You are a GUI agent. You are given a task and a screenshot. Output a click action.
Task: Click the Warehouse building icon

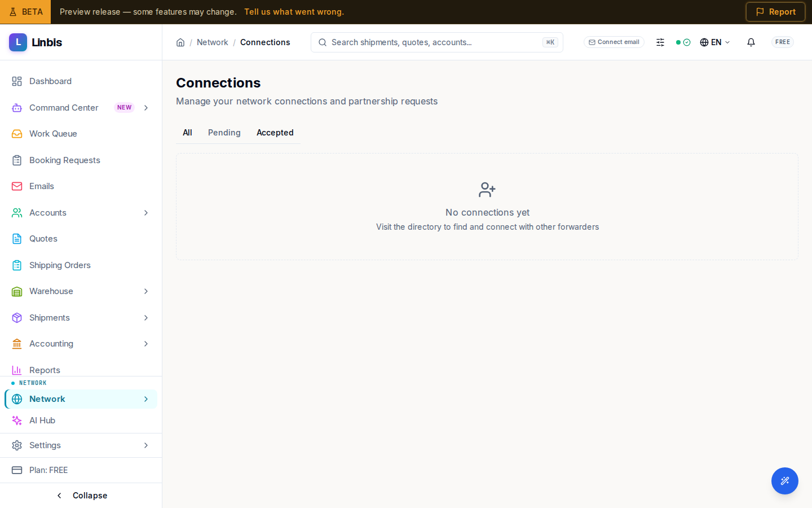coord(17,291)
